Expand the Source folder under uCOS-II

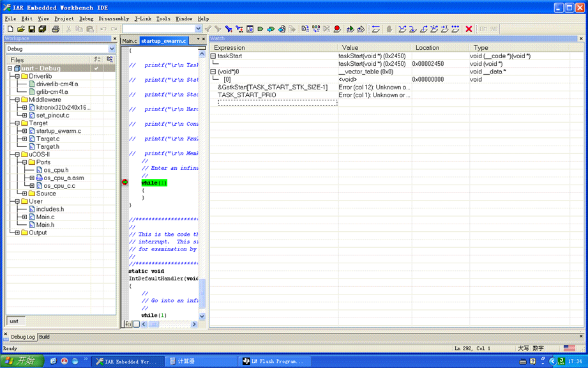pyautogui.click(x=25, y=194)
